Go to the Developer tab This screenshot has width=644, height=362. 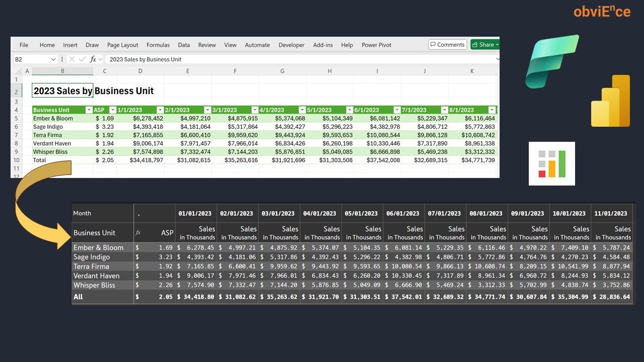pos(291,45)
